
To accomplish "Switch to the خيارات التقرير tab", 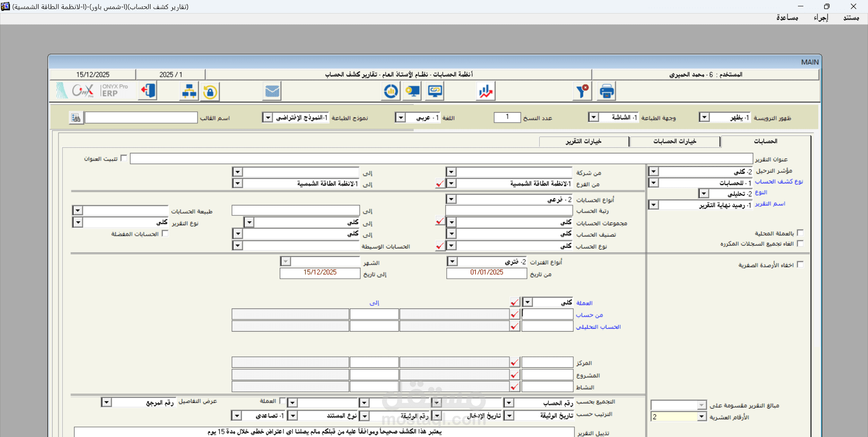I will pos(584,142).
